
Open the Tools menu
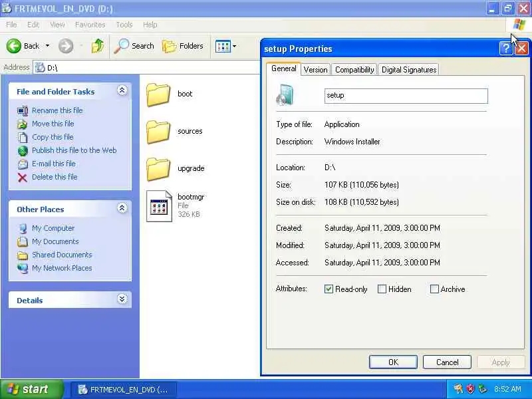(124, 25)
